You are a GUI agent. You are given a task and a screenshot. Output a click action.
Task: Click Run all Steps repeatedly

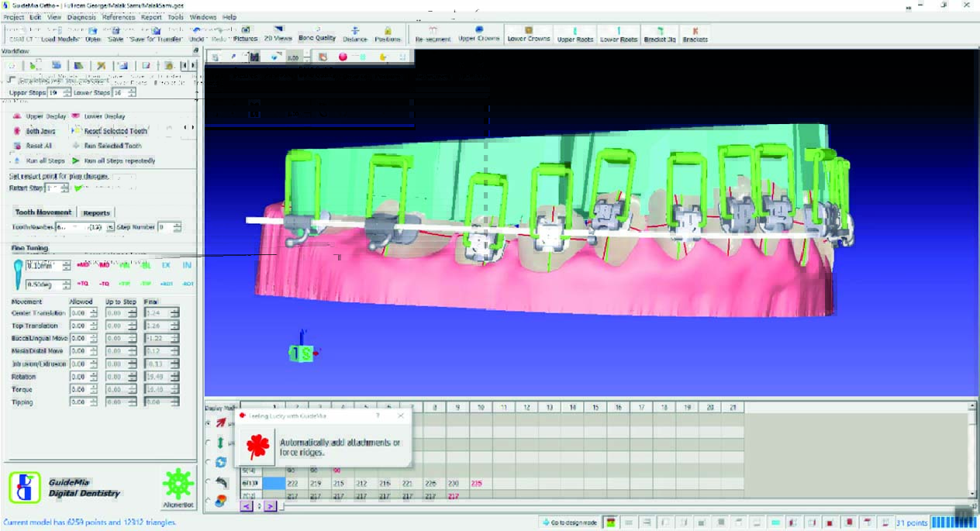tap(119, 160)
